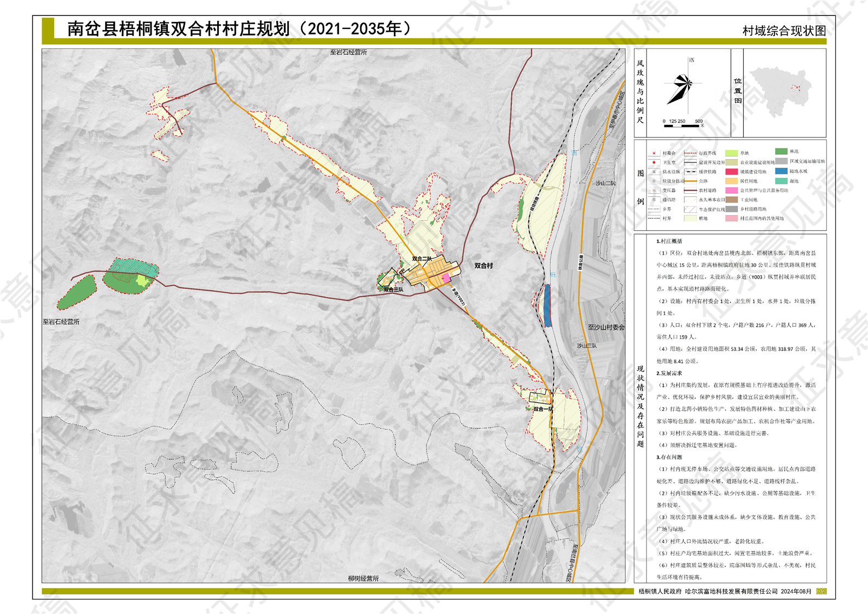The image size is (868, 614).
Task: Click the 双合村 label on the map
Action: [x=483, y=265]
